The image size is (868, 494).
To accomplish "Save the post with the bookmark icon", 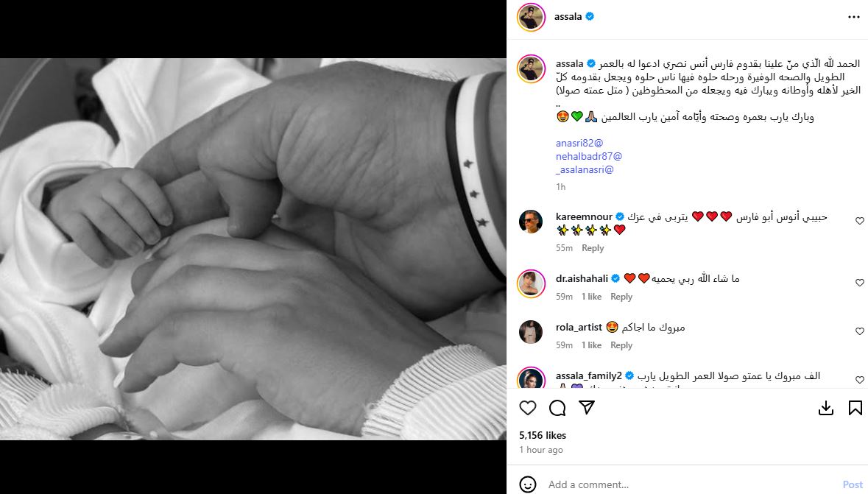I will pos(855,408).
